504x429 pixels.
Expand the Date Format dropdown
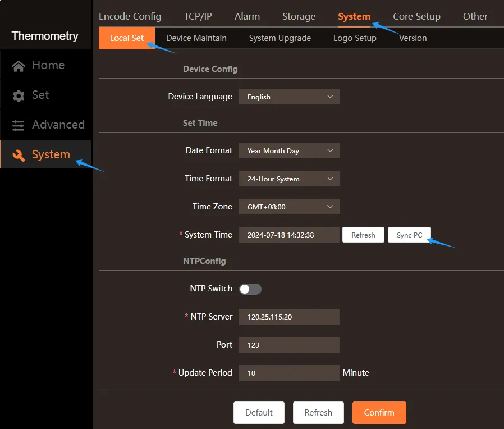point(289,150)
